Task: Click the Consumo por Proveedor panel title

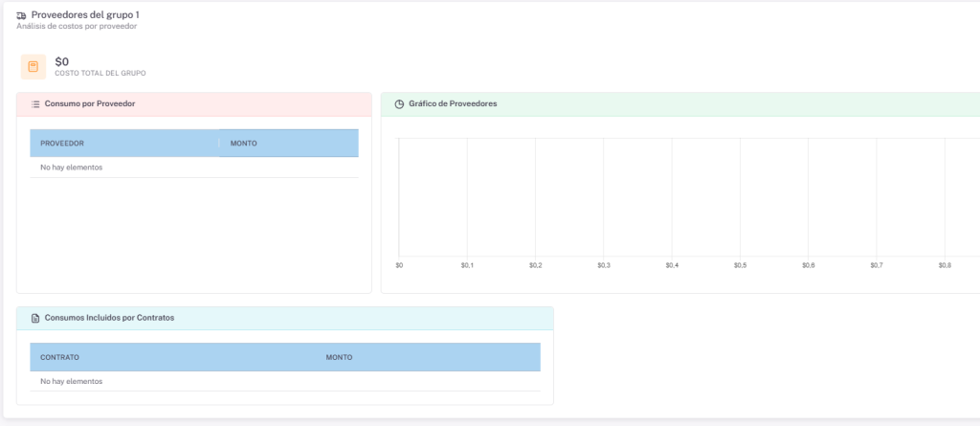Action: click(x=90, y=103)
